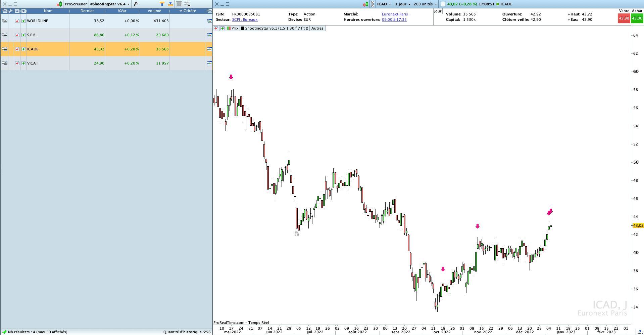Click the Jour label button
Screen dimensions: 644x335
(438, 11)
